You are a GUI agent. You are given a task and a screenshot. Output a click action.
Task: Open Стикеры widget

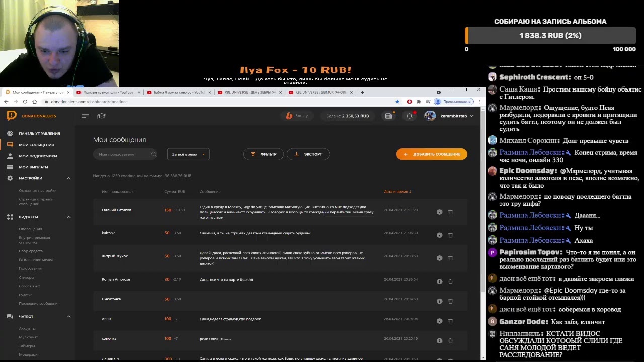tap(26, 277)
